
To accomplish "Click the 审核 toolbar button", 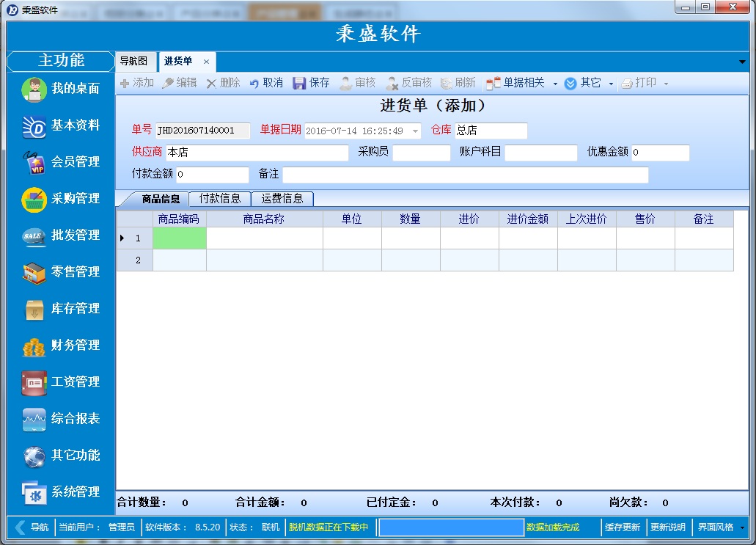I will pos(358,83).
